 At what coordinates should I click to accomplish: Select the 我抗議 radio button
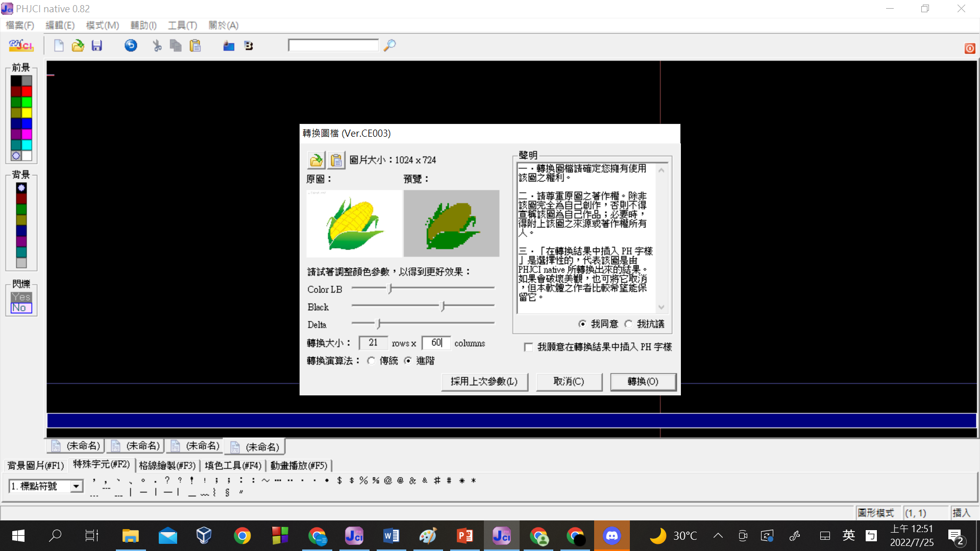(x=628, y=324)
